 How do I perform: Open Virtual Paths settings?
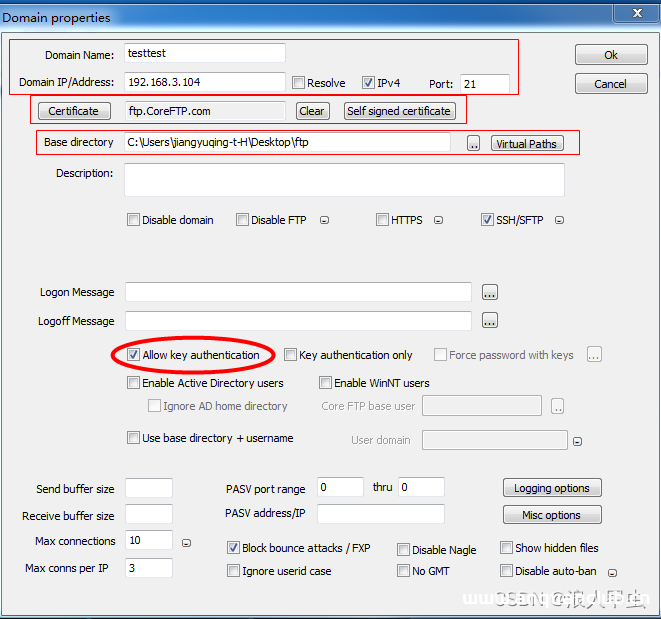526,144
